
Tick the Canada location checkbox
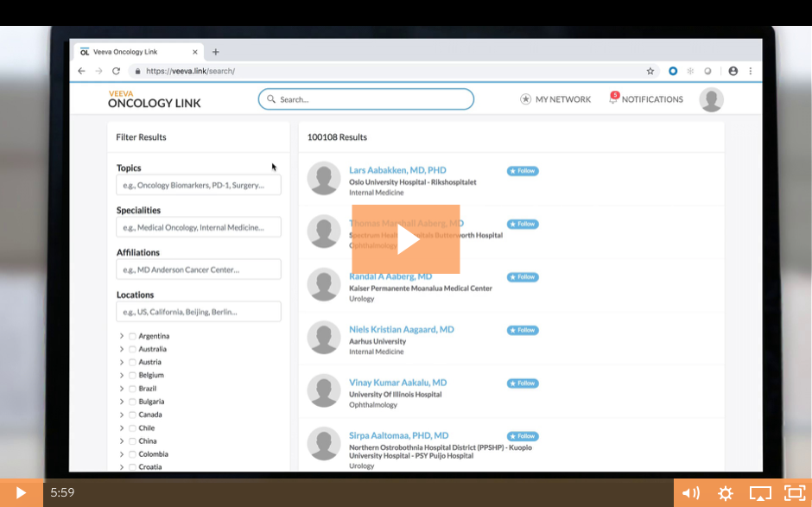coord(132,415)
